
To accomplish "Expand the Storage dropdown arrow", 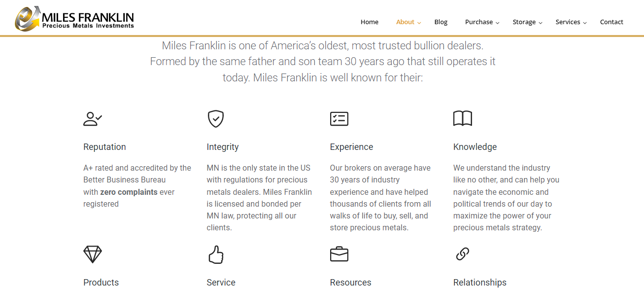I will [541, 23].
